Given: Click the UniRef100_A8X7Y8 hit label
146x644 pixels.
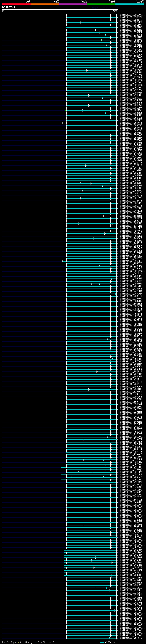Looking at the screenshot, I should coord(131,535).
